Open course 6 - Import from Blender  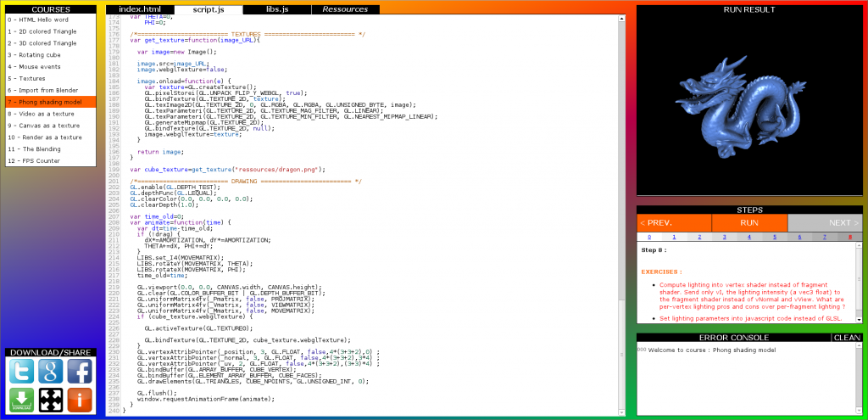[x=51, y=90]
